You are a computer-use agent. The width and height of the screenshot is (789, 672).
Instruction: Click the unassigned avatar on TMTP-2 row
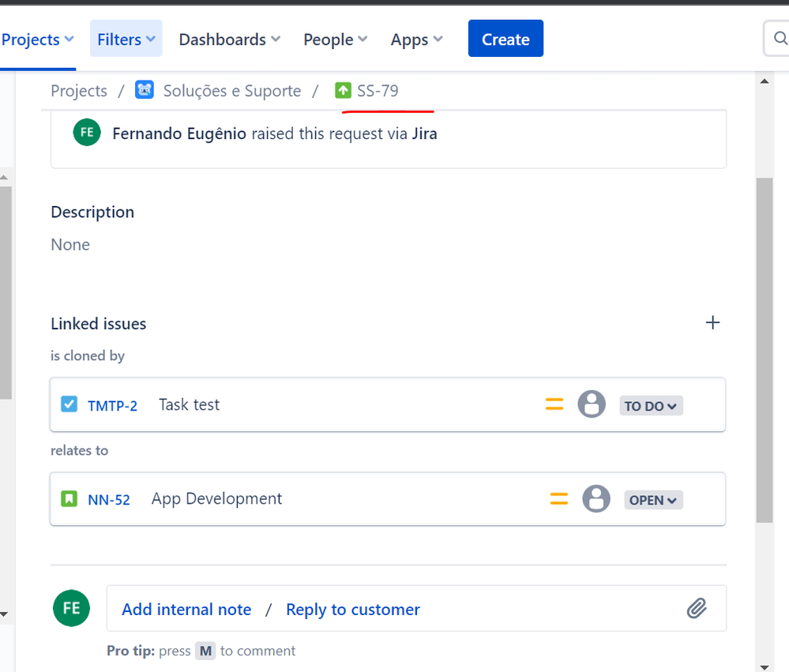592,404
